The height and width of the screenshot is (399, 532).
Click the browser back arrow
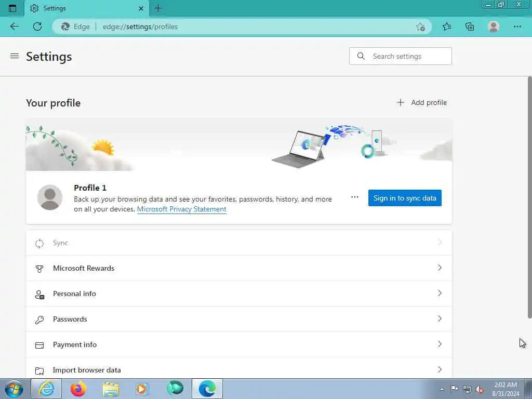[14, 26]
